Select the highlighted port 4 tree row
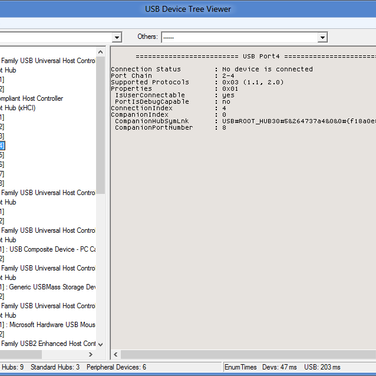The width and height of the screenshot is (376, 376). click(2, 146)
